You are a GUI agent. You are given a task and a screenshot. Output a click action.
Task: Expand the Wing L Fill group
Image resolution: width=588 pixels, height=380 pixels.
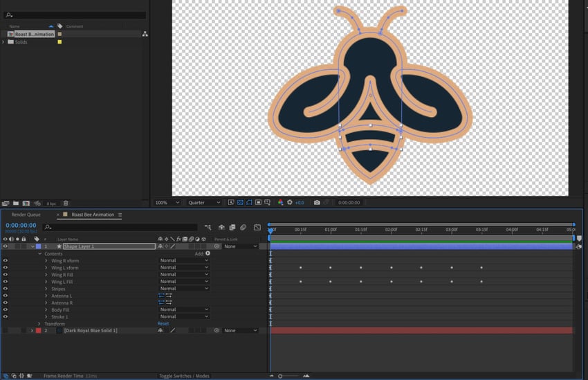click(46, 282)
